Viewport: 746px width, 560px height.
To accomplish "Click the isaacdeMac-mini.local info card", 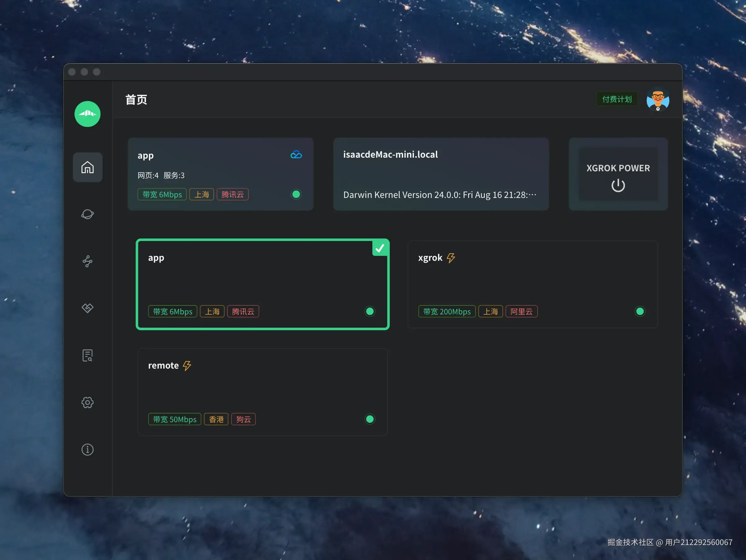I will [x=441, y=174].
